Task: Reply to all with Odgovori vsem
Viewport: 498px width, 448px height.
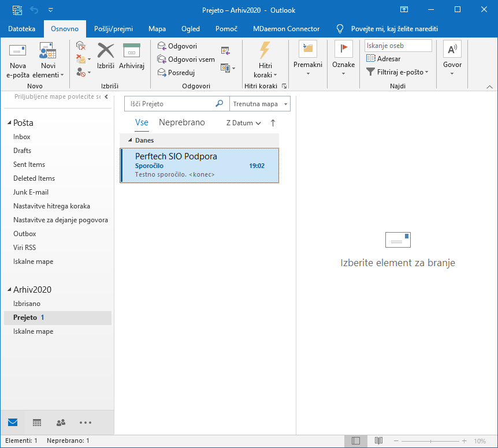Action: click(186, 59)
